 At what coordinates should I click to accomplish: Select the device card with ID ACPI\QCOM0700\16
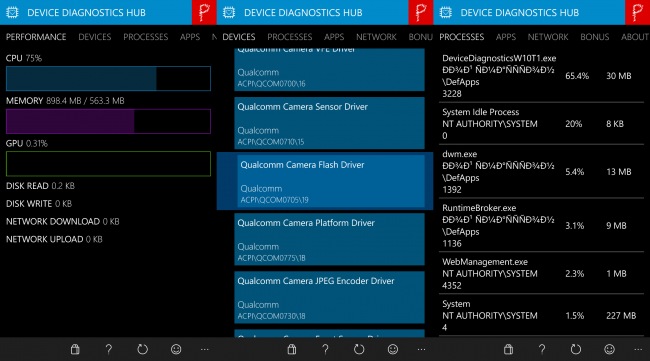click(x=330, y=70)
